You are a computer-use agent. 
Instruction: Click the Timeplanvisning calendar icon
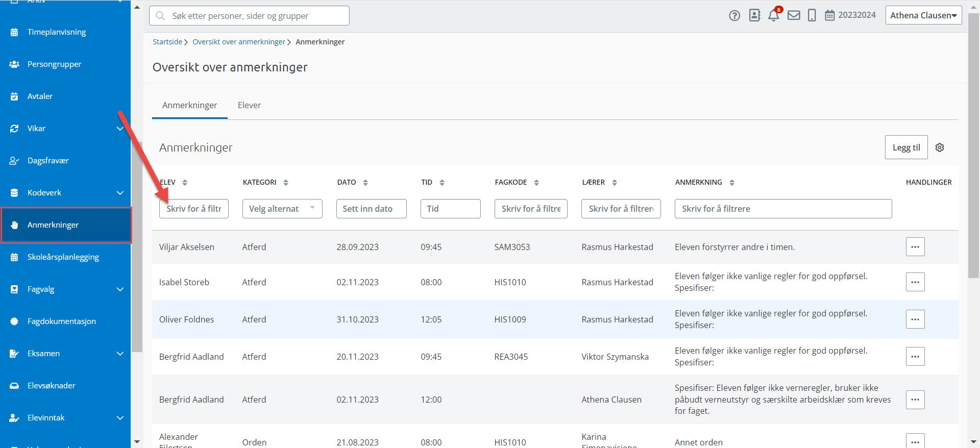point(14,32)
